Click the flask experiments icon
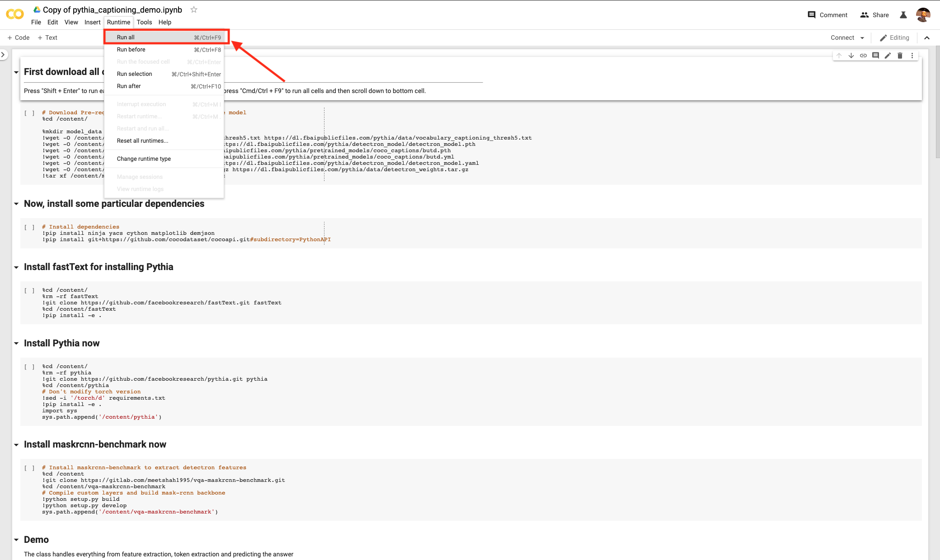Viewport: 940px width, 560px height. coord(903,15)
